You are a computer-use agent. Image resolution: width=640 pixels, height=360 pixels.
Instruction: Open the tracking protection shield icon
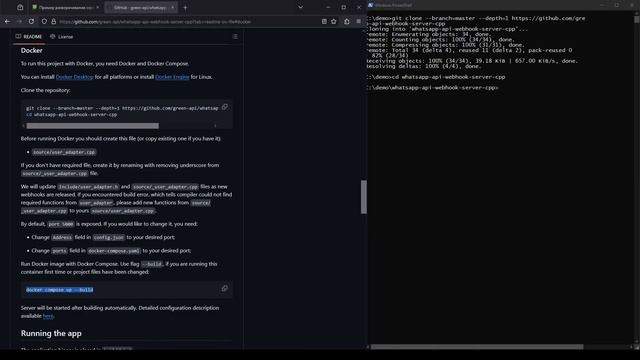click(x=44, y=21)
